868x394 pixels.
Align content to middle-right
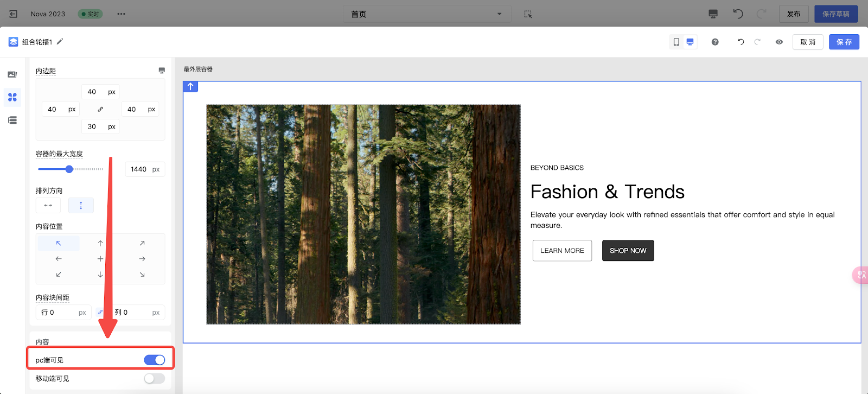click(x=142, y=259)
